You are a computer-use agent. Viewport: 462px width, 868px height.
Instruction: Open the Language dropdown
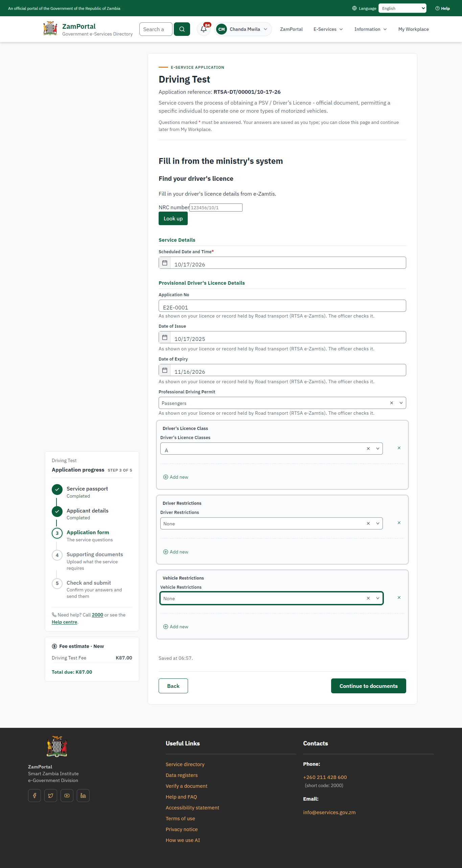tap(402, 8)
